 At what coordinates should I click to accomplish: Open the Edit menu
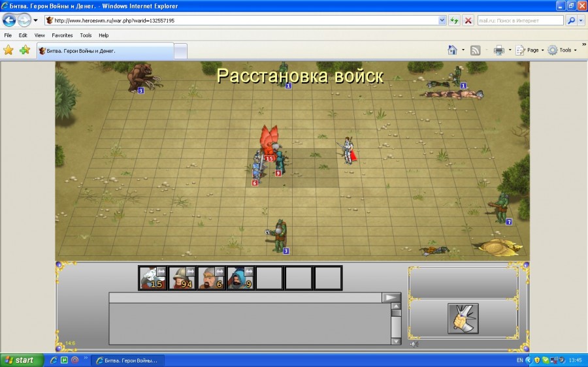point(23,35)
